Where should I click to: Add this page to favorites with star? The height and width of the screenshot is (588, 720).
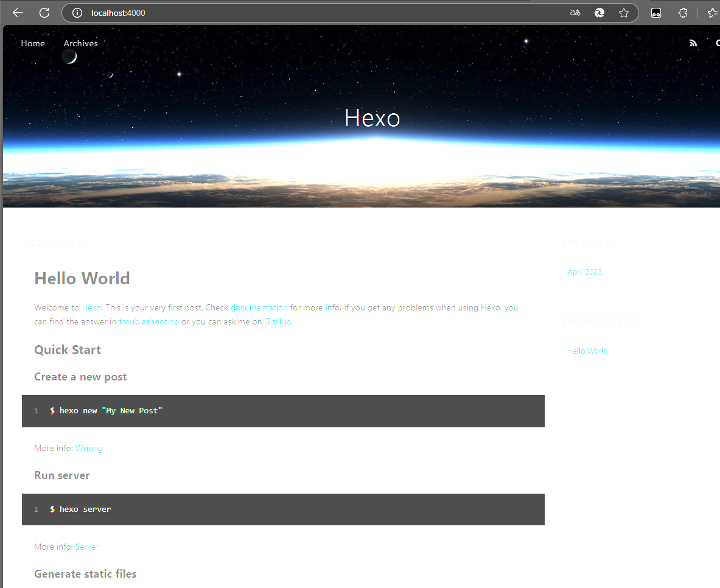(x=624, y=13)
